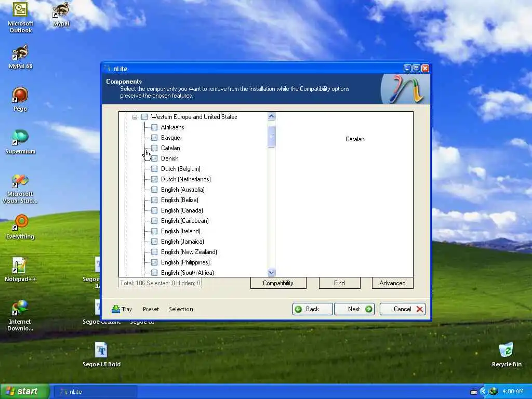
Task: Tick the Dutch (Netherlands) checkbox
Action: [154, 179]
